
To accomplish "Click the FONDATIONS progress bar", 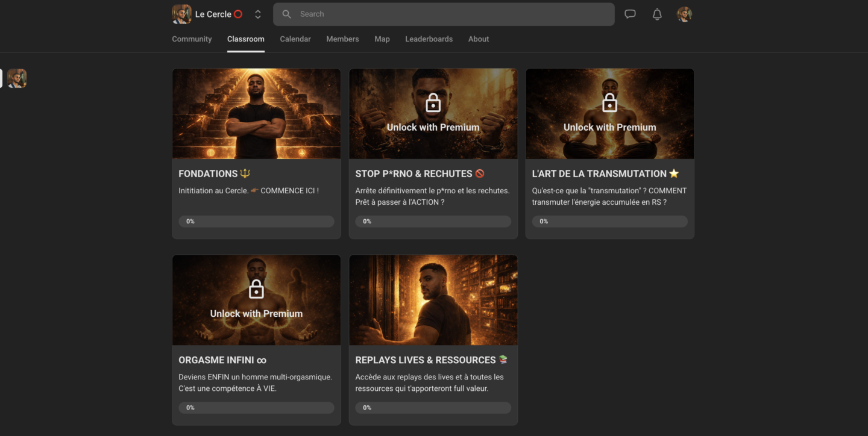I will (x=256, y=222).
